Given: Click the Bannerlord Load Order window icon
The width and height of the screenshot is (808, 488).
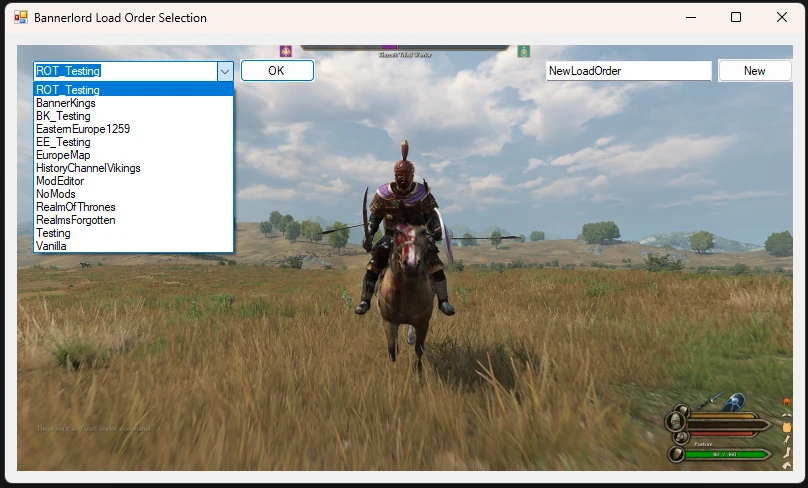Looking at the screenshot, I should tap(21, 18).
